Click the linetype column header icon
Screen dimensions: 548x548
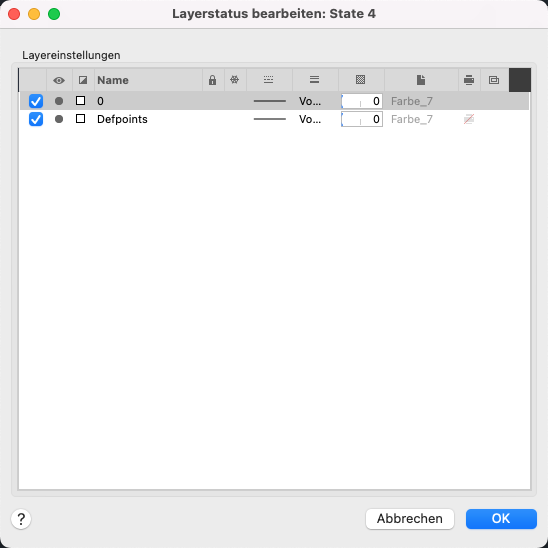point(268,80)
